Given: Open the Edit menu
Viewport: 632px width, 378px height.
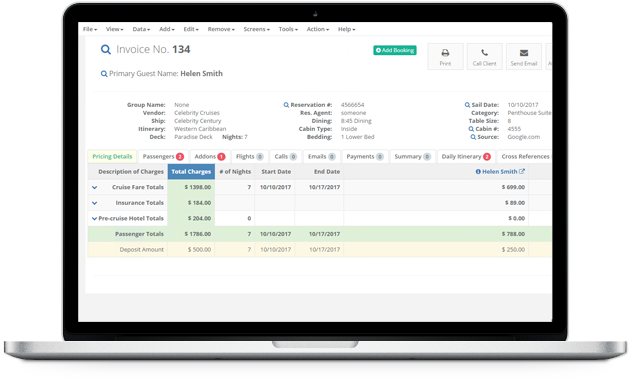Looking at the screenshot, I should (191, 29).
